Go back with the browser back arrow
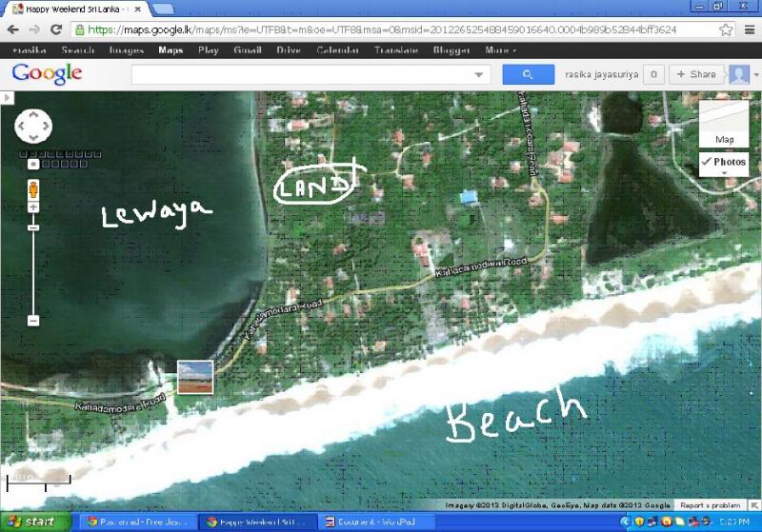This screenshot has height=532, width=762. tap(11, 30)
